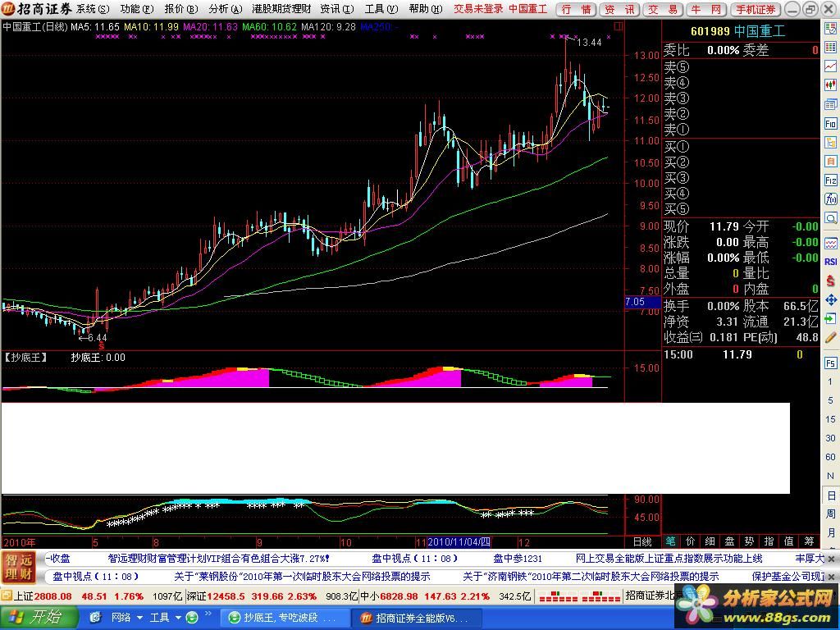Open the sector tree structure icon
840x630 pixels.
[x=830, y=143]
